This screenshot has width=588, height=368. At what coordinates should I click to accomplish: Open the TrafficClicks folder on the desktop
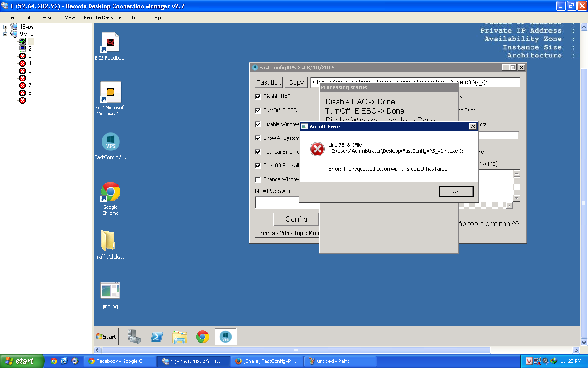110,245
